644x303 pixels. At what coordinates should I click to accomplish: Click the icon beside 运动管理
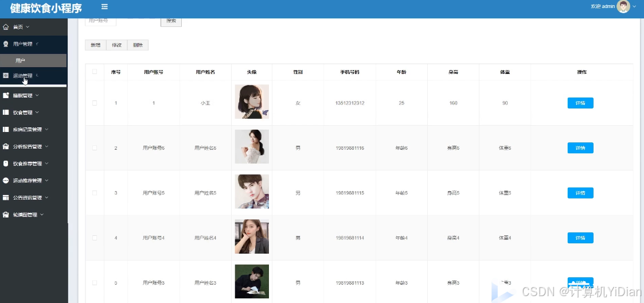[x=6, y=76]
